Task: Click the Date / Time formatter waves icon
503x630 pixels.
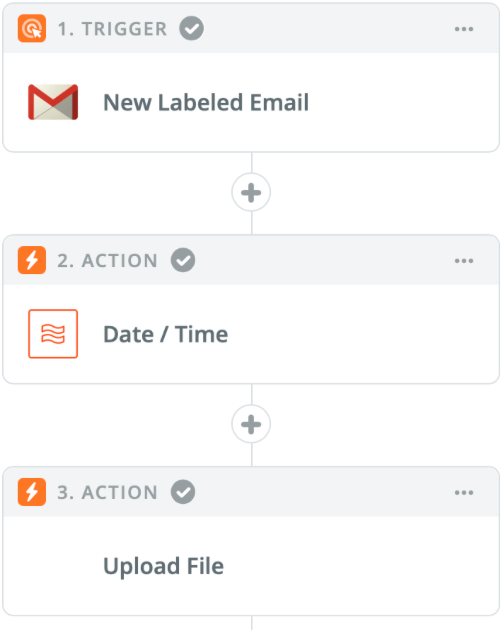Action: coord(53,333)
